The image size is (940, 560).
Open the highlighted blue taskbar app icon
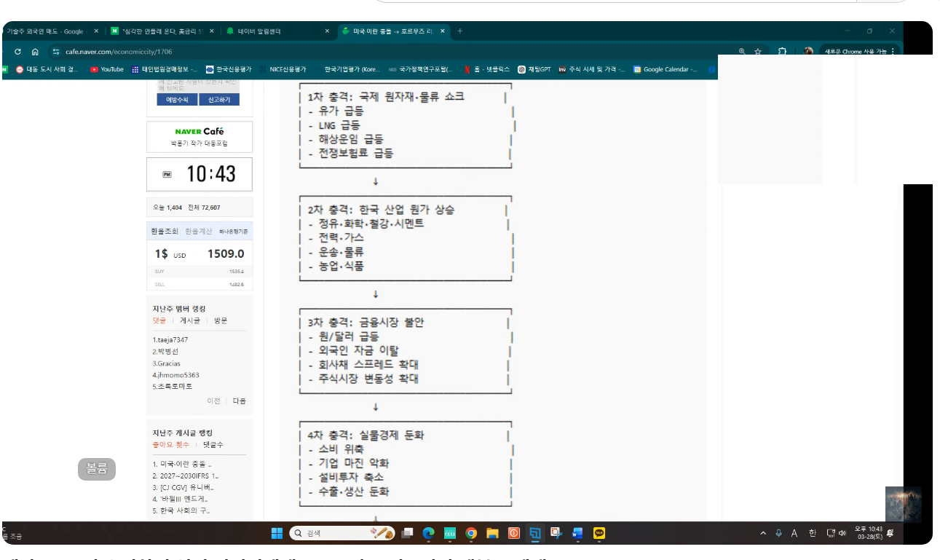click(x=535, y=533)
